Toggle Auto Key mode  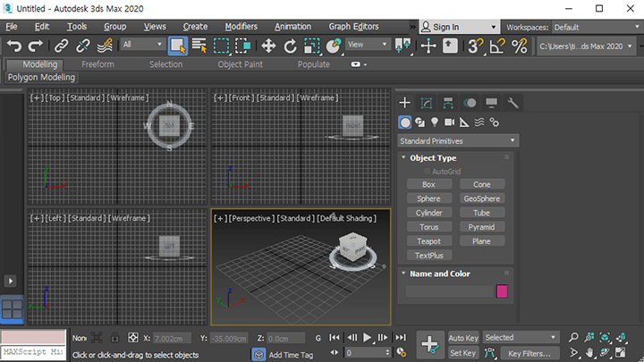tap(463, 338)
